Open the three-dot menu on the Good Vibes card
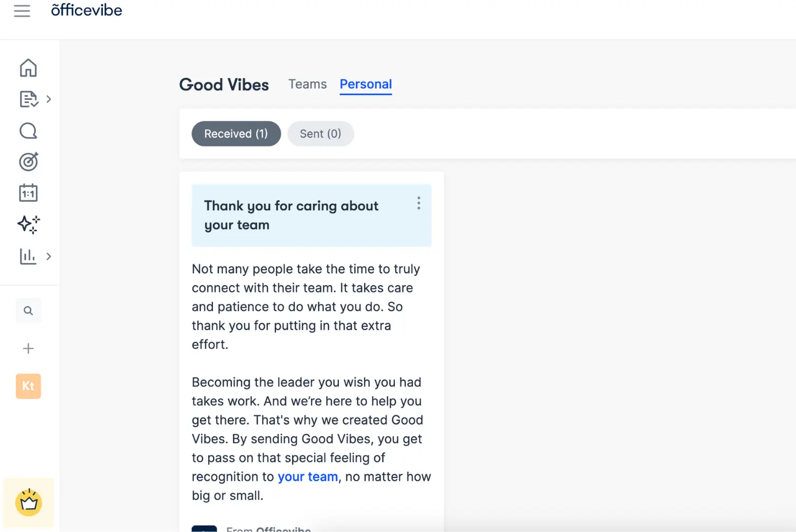The width and height of the screenshot is (796, 532). pos(418,203)
